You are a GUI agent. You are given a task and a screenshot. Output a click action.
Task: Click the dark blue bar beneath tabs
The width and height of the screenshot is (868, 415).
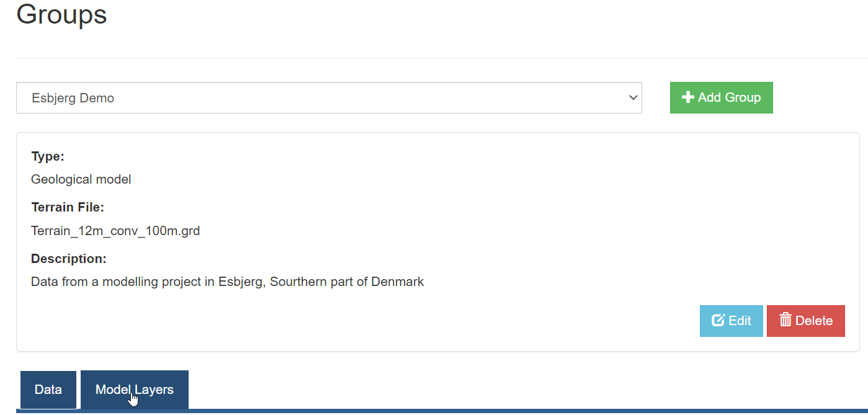click(x=442, y=411)
